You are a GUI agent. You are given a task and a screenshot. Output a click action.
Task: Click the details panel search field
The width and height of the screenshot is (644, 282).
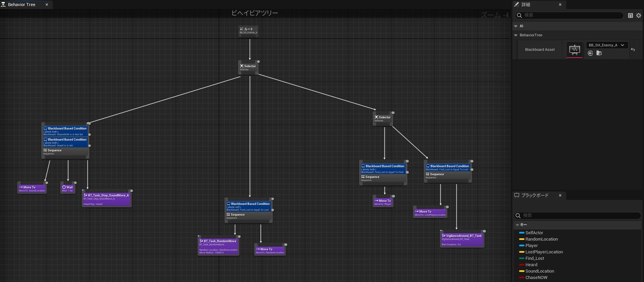pyautogui.click(x=569, y=15)
